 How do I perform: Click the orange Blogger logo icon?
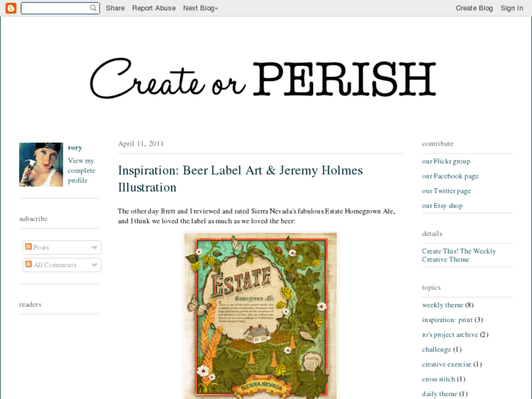point(11,8)
